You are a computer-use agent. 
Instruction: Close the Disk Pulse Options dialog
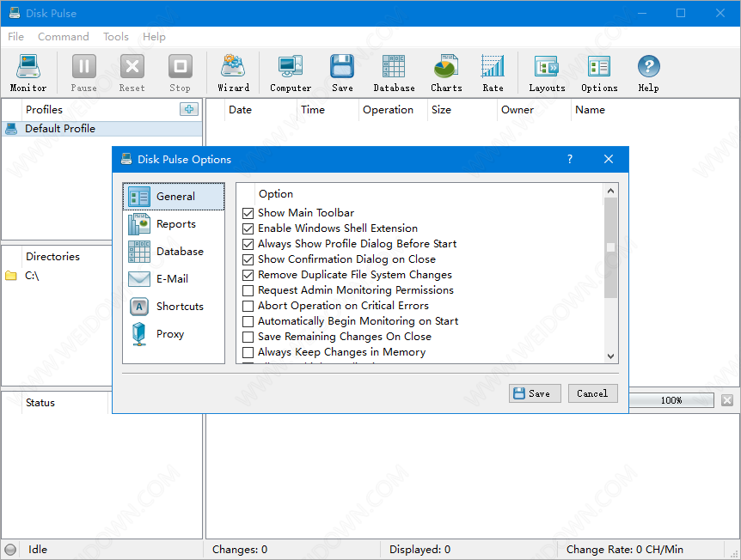(609, 159)
